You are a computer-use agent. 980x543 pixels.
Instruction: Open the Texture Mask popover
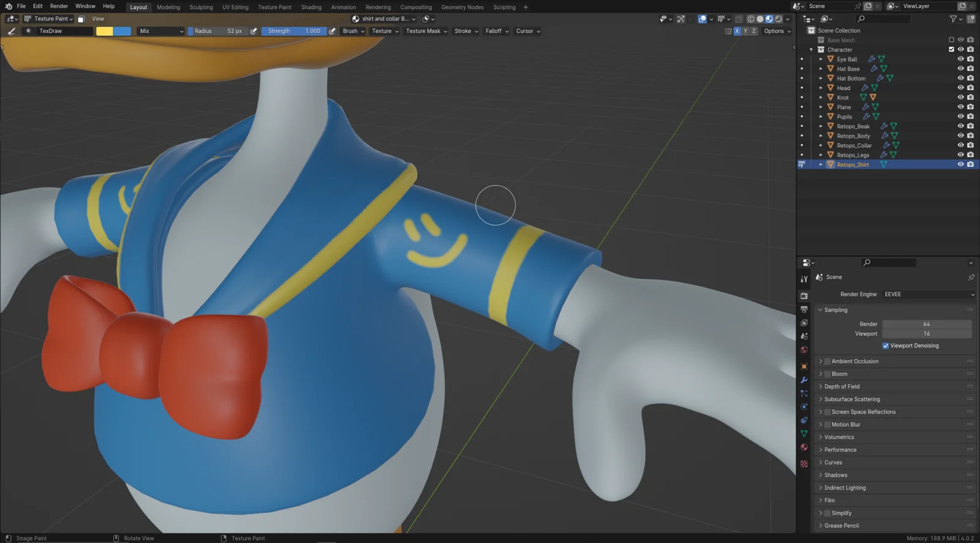click(x=426, y=31)
